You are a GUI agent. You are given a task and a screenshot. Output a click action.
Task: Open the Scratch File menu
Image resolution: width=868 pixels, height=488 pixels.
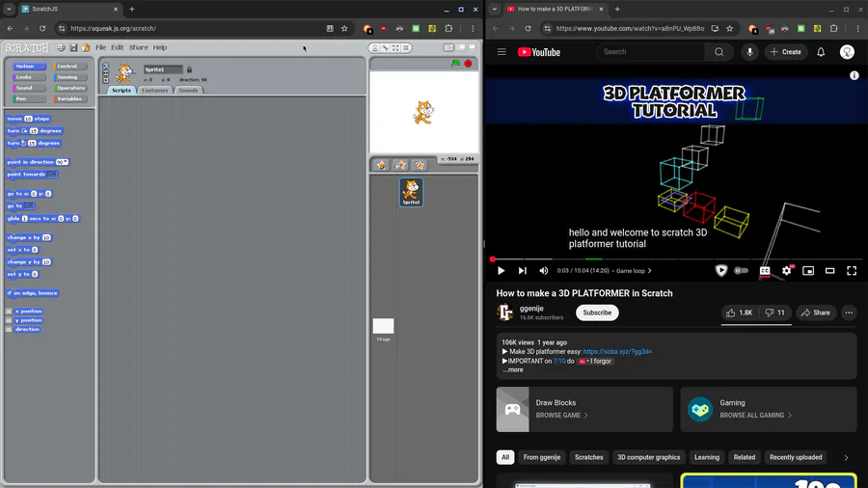click(x=100, y=47)
